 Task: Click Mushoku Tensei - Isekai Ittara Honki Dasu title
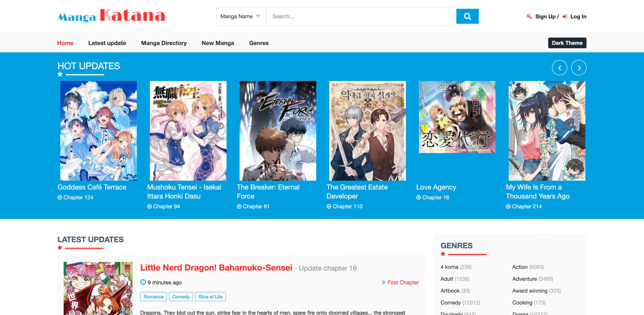[x=184, y=191]
